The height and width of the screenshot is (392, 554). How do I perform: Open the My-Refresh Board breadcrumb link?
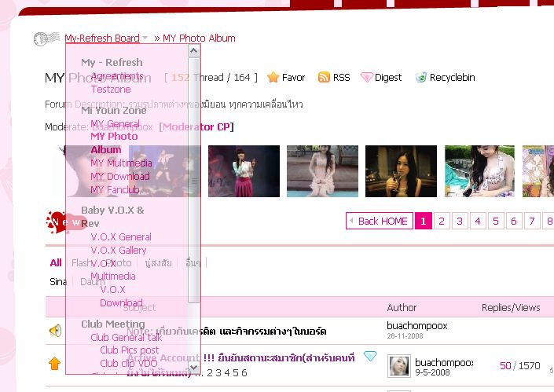click(102, 38)
